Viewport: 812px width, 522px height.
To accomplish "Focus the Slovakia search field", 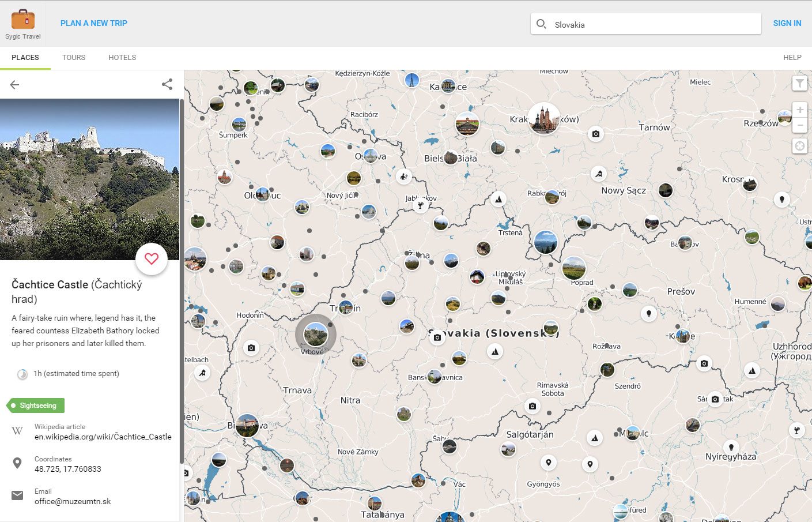I will pos(645,24).
